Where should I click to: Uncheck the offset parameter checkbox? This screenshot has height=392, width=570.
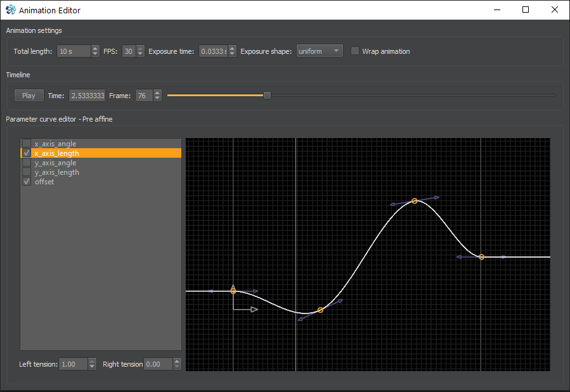pos(27,181)
